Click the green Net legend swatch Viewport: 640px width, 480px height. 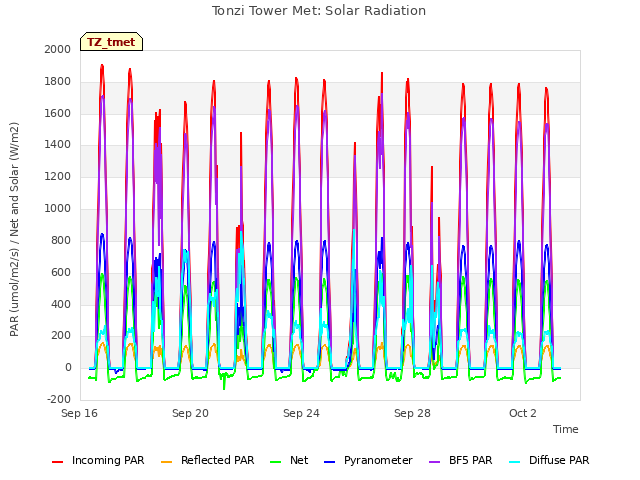click(x=276, y=462)
